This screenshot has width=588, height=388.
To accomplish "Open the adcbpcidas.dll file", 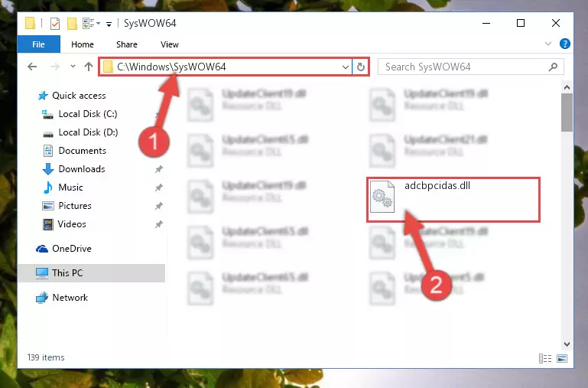I will pyautogui.click(x=453, y=200).
